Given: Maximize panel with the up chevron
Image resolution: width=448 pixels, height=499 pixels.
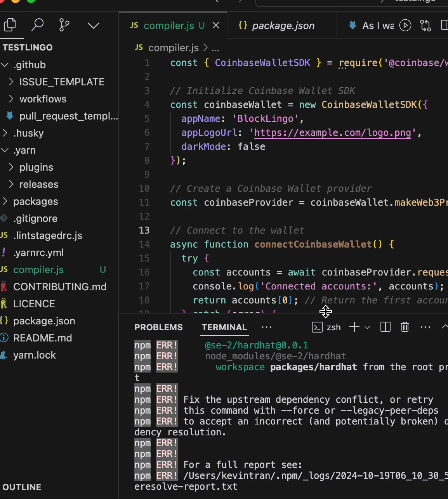Looking at the screenshot, I should click(445, 327).
